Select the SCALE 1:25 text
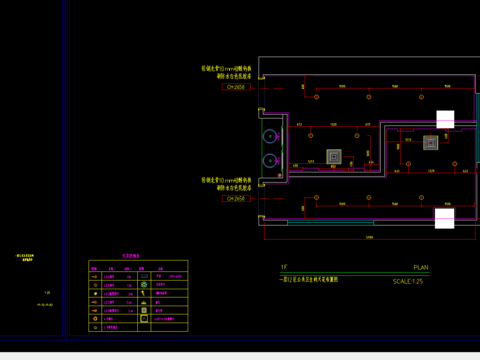 pos(408,282)
